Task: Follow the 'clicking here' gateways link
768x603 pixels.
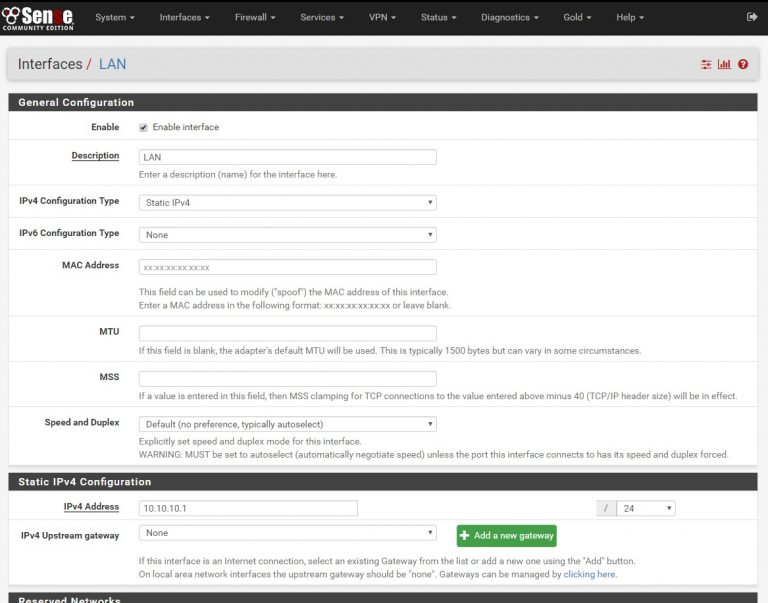Action: [x=590, y=574]
